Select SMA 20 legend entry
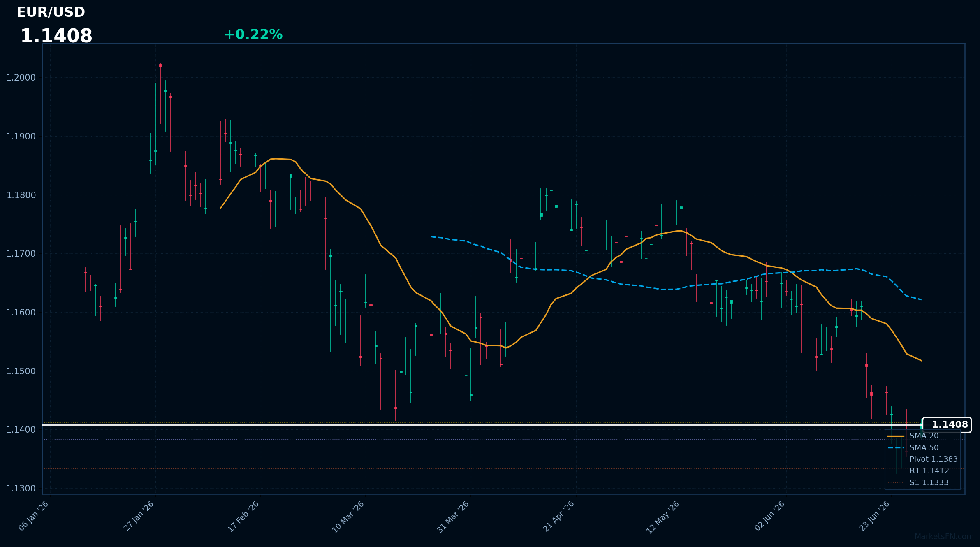Viewport: 980px width, 547px height. tap(913, 436)
